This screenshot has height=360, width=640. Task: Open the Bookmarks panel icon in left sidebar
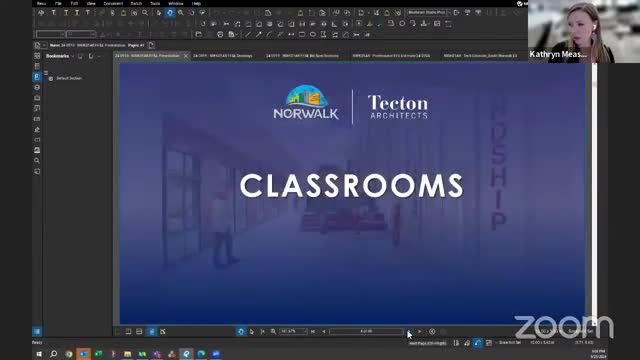37,76
